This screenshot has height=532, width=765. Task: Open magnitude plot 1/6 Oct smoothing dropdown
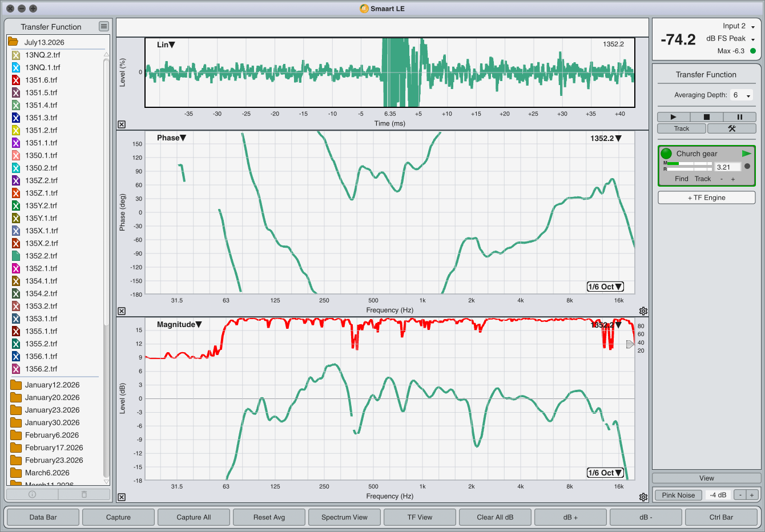(605, 473)
